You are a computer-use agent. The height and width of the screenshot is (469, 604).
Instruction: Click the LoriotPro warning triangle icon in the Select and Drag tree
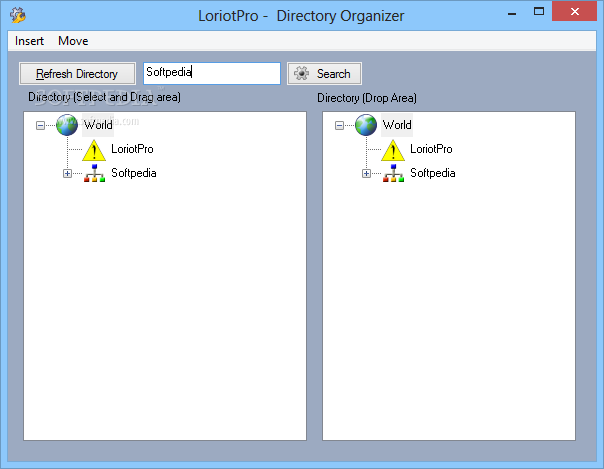pyautogui.click(x=94, y=150)
